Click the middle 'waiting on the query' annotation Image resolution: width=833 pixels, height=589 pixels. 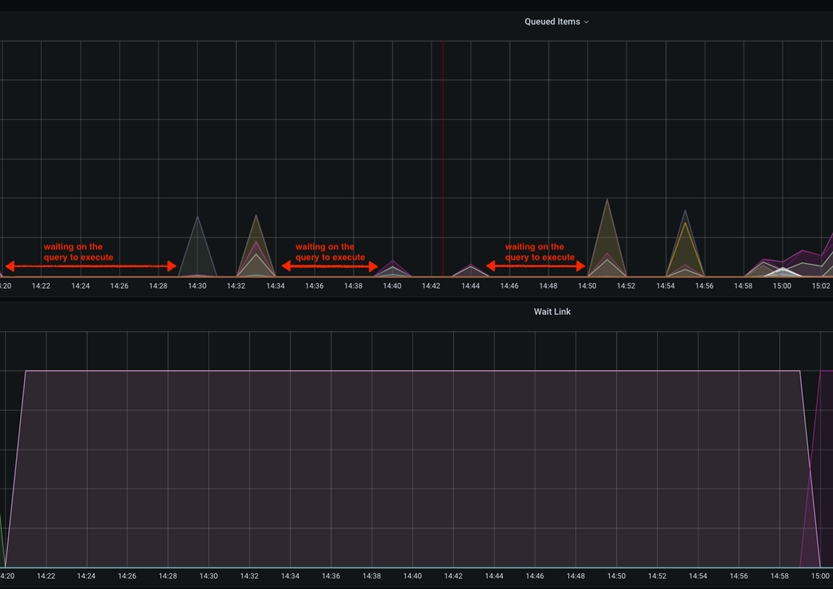click(330, 252)
